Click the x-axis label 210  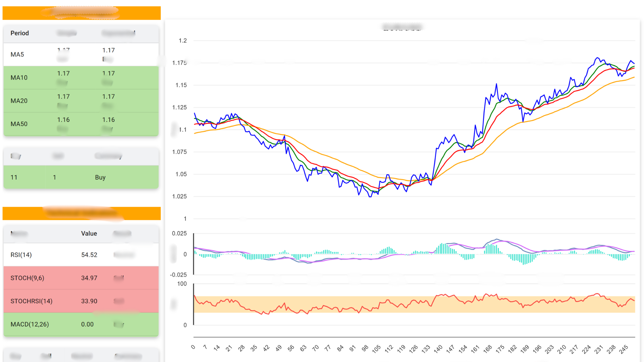pyautogui.click(x=561, y=349)
